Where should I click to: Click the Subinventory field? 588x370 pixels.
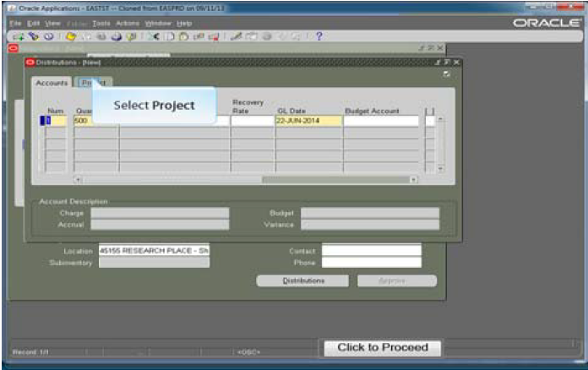(154, 263)
